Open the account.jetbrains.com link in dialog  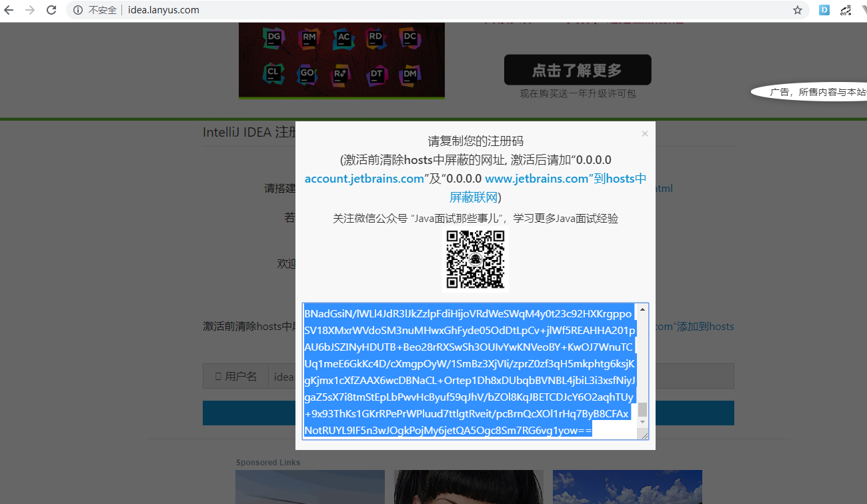point(364,179)
